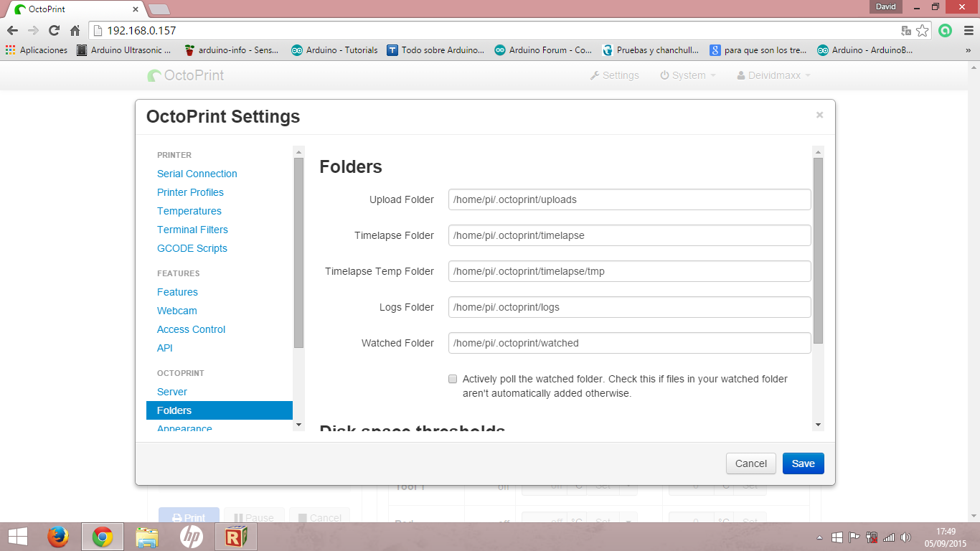Select Printer Profiles settings

190,192
